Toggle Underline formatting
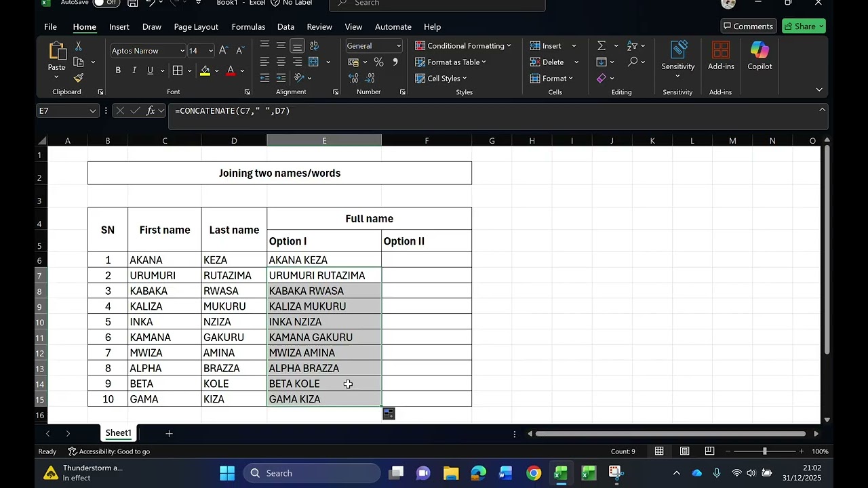Viewport: 868px width, 488px height. click(x=150, y=70)
